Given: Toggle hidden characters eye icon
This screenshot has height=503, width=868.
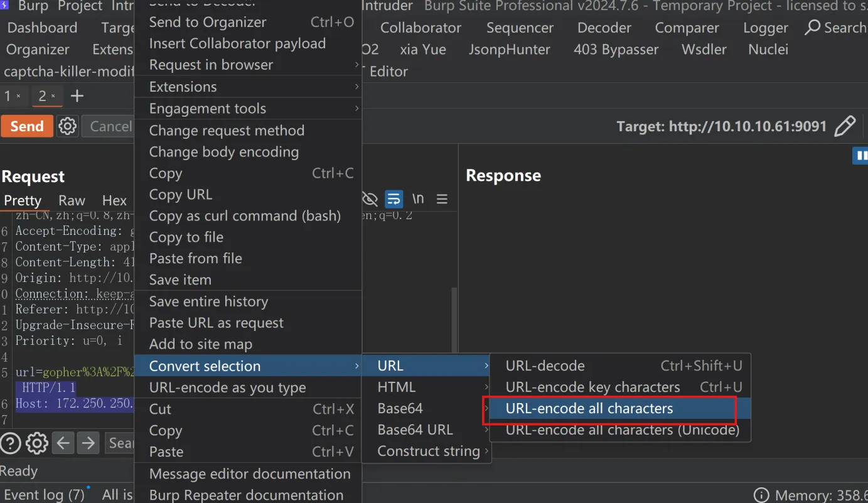Looking at the screenshot, I should click(370, 199).
